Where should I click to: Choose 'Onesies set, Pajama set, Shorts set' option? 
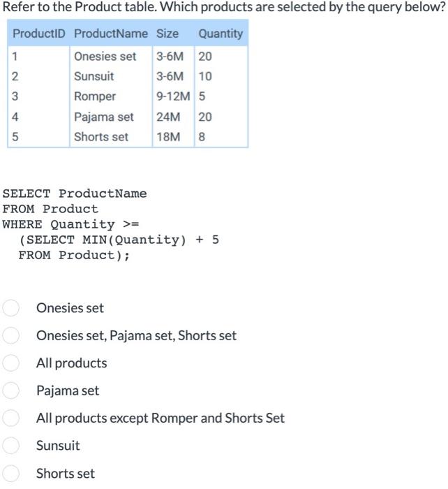(10, 336)
